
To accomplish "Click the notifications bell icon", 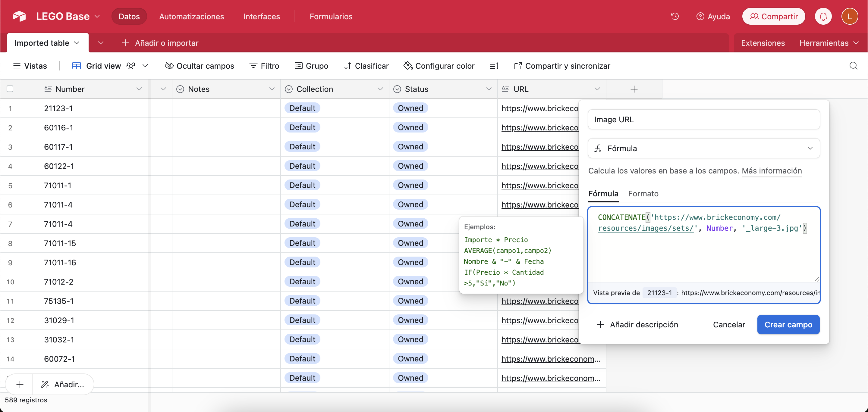I will (x=823, y=16).
